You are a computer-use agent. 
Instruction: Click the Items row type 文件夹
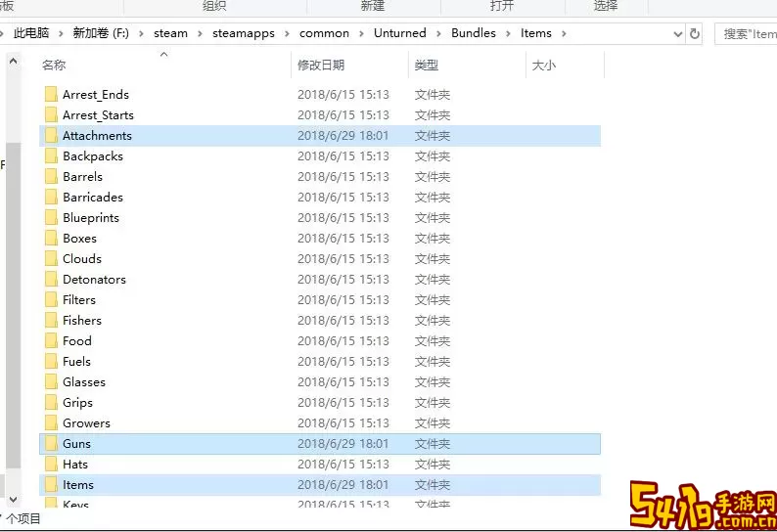(x=433, y=485)
